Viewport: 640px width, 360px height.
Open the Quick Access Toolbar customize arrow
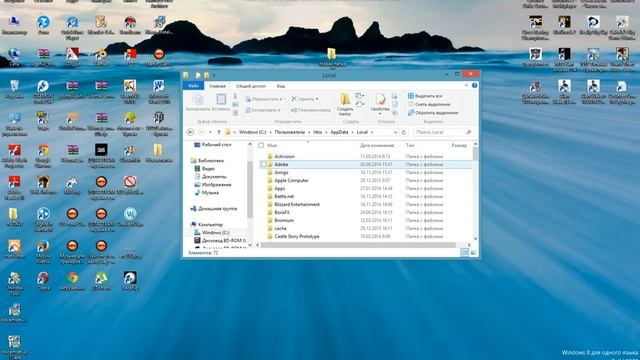[x=213, y=75]
